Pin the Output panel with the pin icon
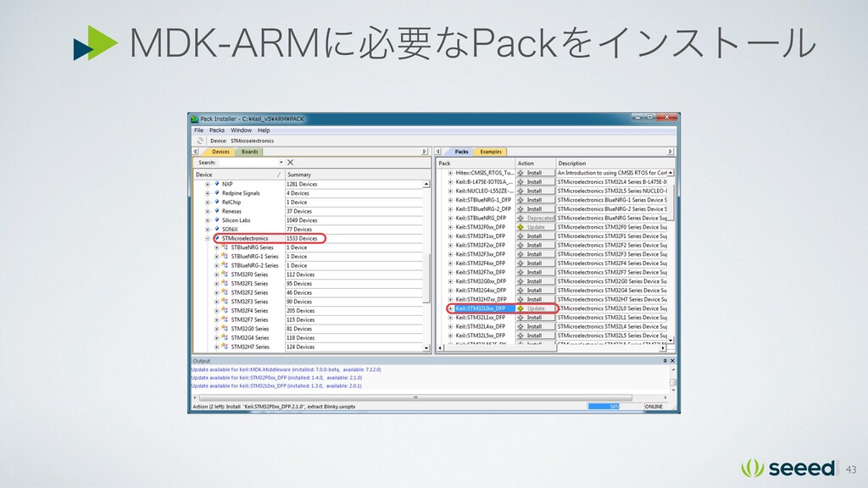Image resolution: width=868 pixels, height=488 pixels. tap(665, 360)
